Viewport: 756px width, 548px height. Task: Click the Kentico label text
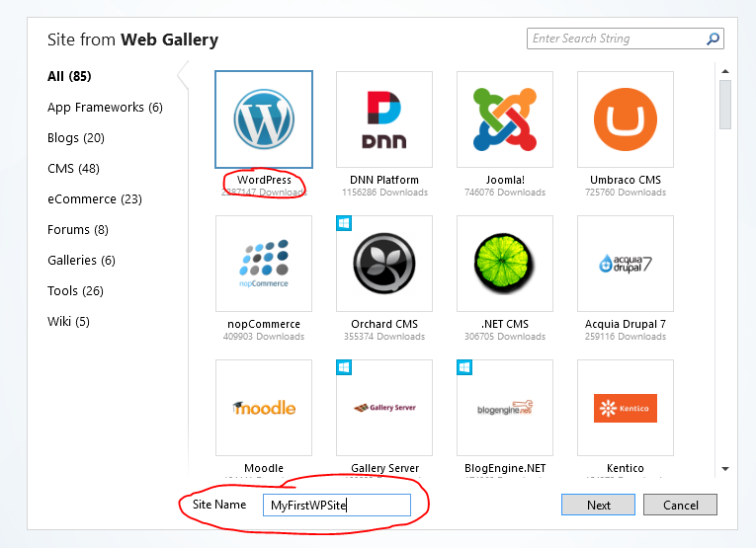click(626, 468)
